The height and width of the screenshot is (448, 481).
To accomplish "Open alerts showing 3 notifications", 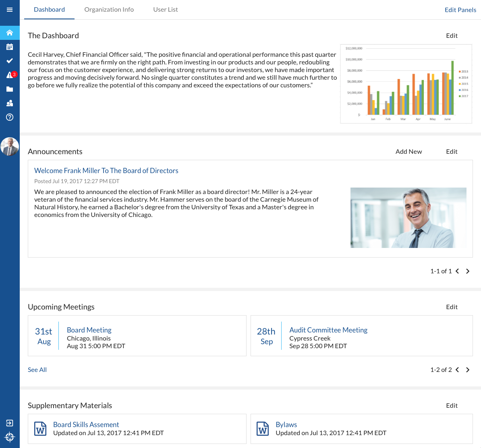I will (10, 75).
